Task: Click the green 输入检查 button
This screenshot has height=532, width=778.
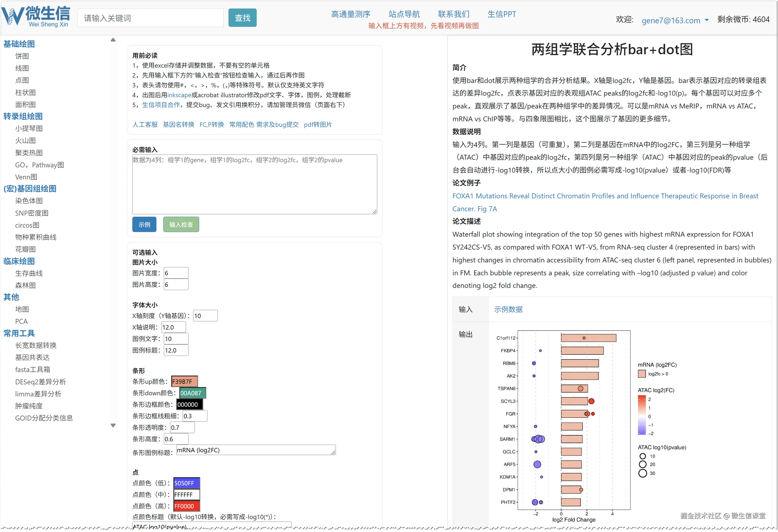Action: tap(181, 224)
